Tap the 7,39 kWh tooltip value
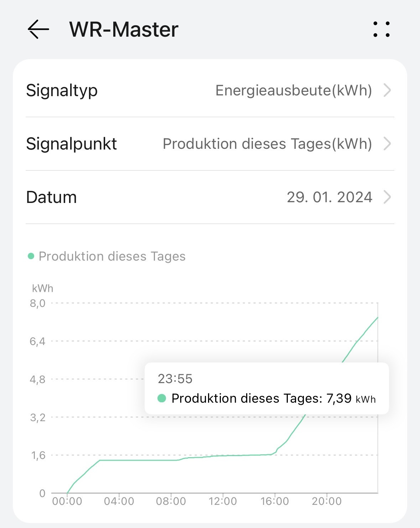The height and width of the screenshot is (528, 420). tap(351, 398)
